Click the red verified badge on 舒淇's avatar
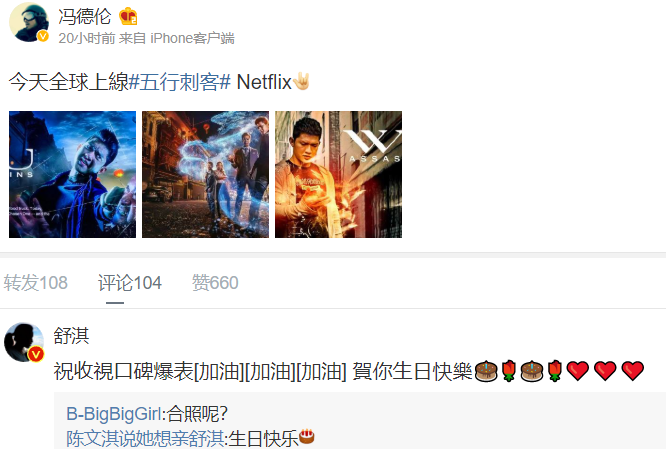This screenshot has width=666, height=449. (37, 354)
